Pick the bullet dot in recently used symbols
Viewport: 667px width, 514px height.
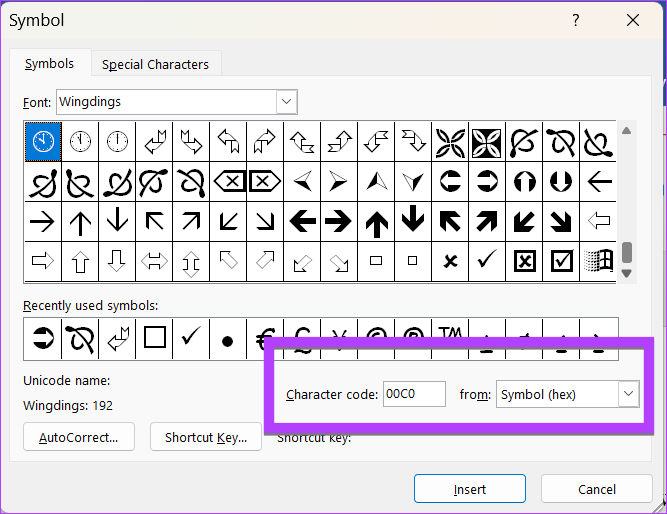227,340
